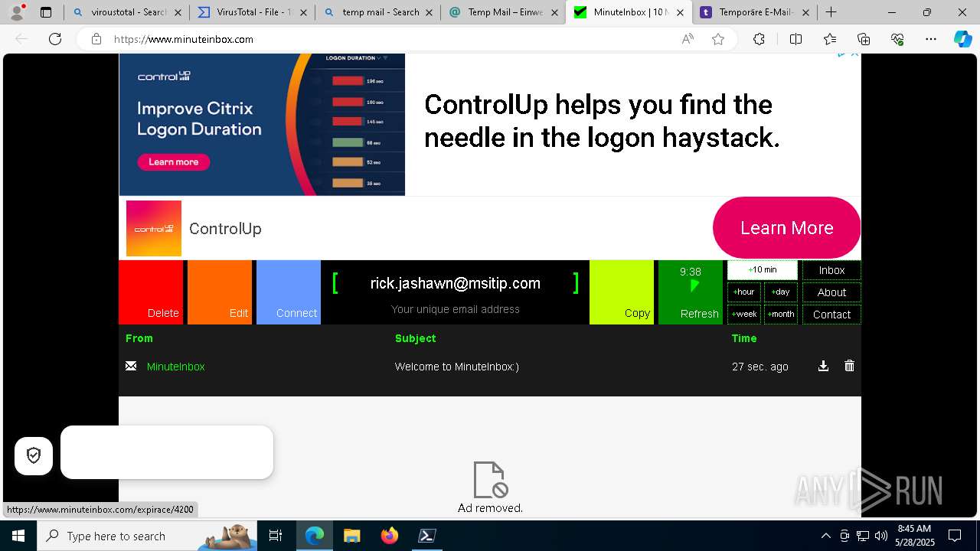Open the MinuteInbox sender link

175,367
